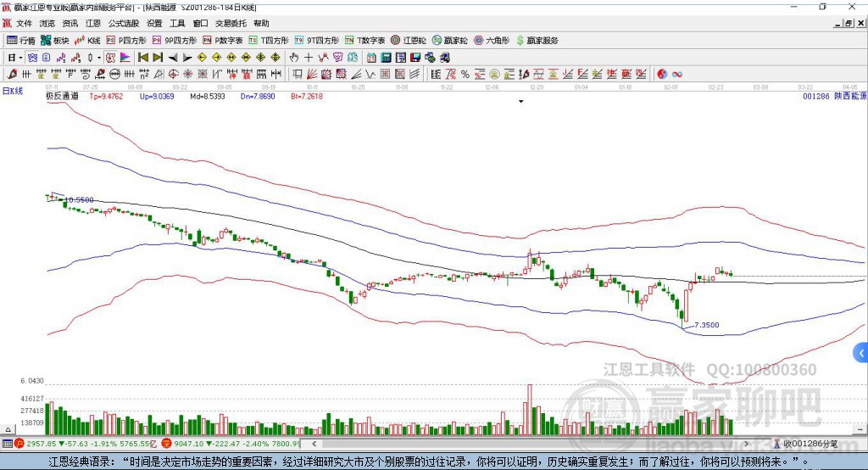
Task: Click the 沪 index ticker icon
Action: [x=19, y=444]
